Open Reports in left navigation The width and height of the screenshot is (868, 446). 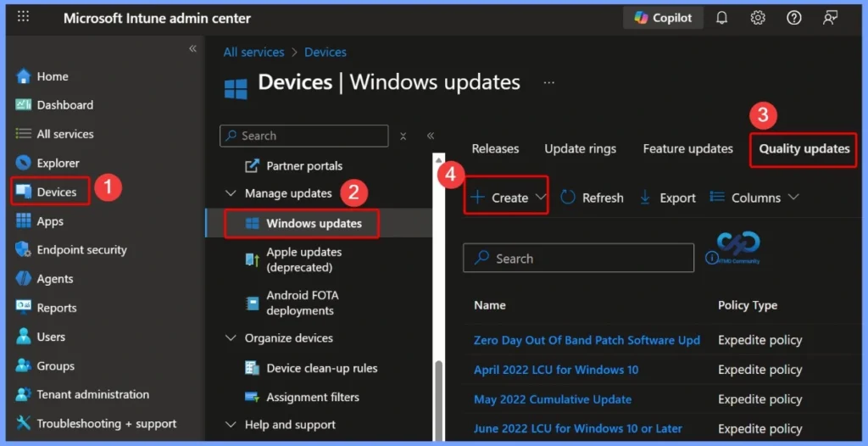coord(46,308)
